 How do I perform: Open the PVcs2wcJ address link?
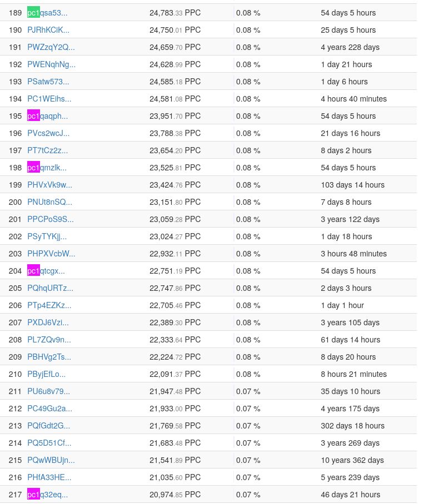pos(48,133)
